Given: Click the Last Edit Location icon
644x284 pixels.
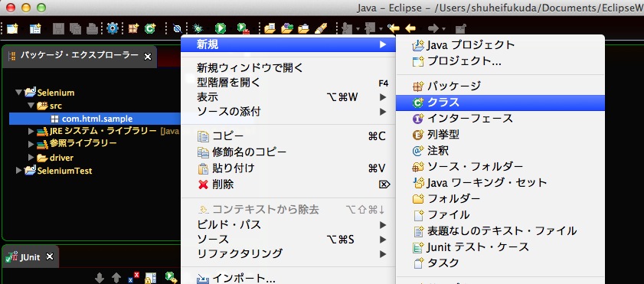Looking at the screenshot, I should [x=394, y=28].
